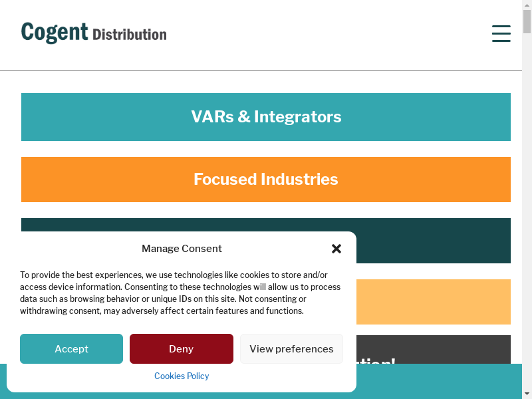Open View preferences for cookies
Screen dimensions: 532x399
click(291, 348)
